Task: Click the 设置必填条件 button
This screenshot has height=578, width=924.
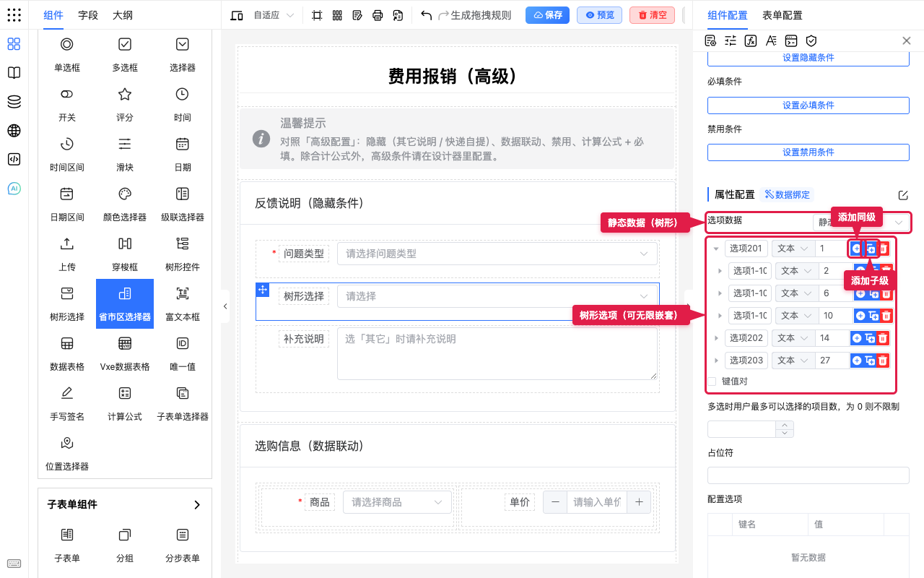Action: pyautogui.click(x=808, y=105)
